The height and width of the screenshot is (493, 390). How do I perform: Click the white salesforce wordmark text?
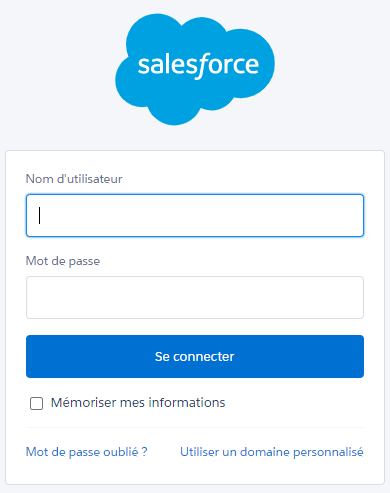tap(198, 65)
